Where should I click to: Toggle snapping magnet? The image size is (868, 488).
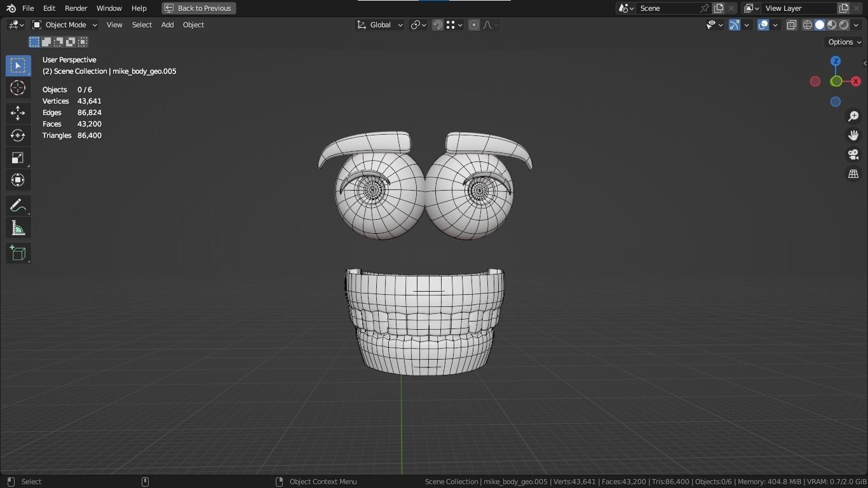(438, 25)
